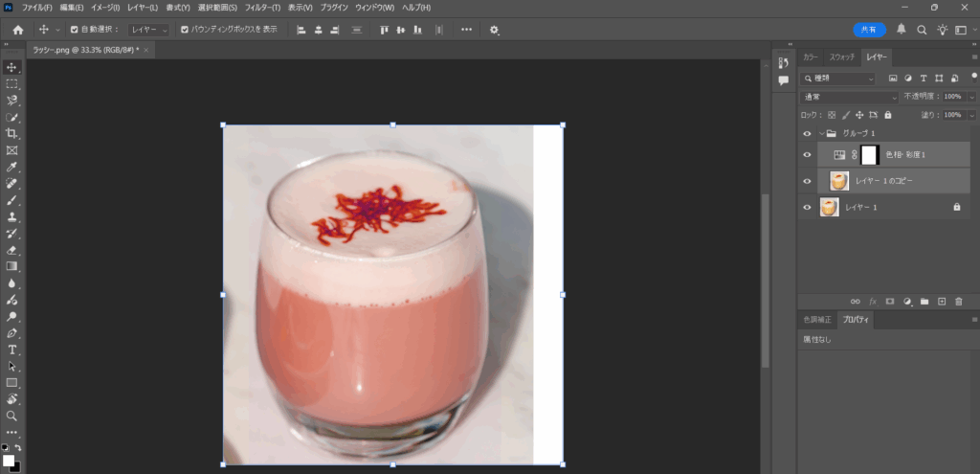
Task: Select the Crop tool in the toolbar
Action: tap(11, 133)
